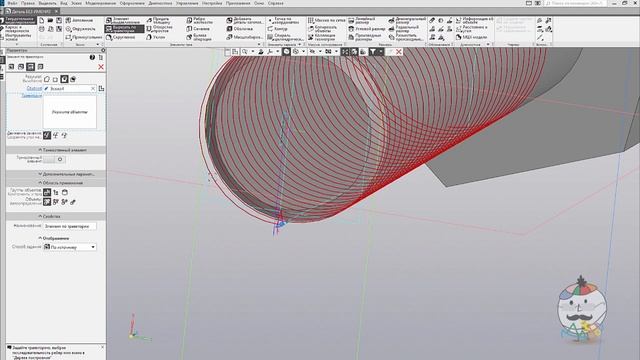Open the Правка menu
640x360 pixels.
[x=28, y=3]
